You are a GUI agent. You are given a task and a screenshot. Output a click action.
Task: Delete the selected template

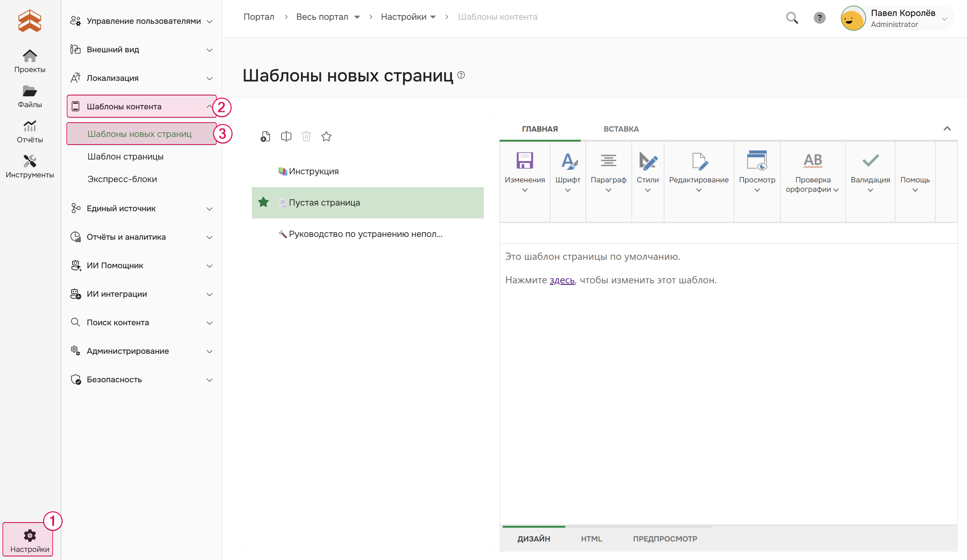(306, 136)
